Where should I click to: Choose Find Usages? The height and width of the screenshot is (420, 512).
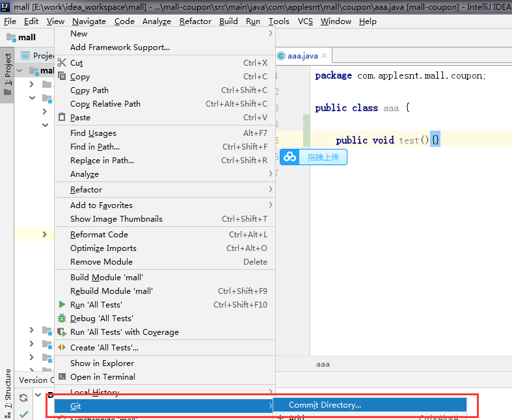(x=165, y=133)
